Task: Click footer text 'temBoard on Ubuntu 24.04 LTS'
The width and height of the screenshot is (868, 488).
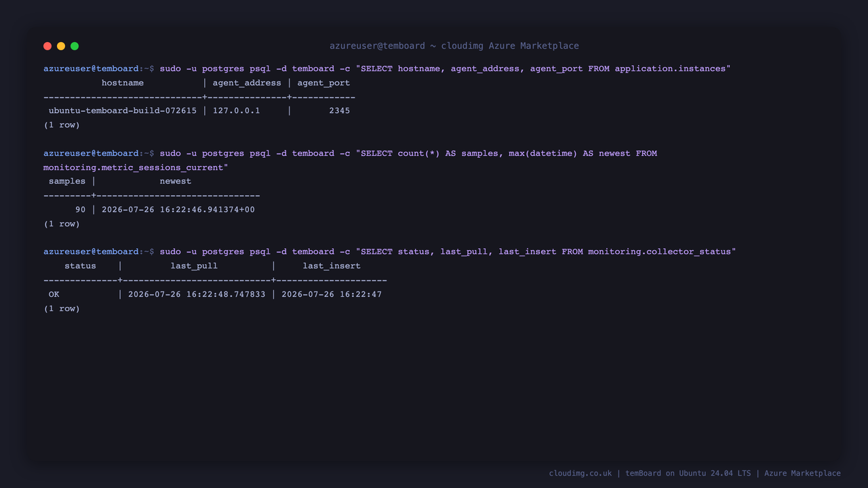Action: [688, 473]
